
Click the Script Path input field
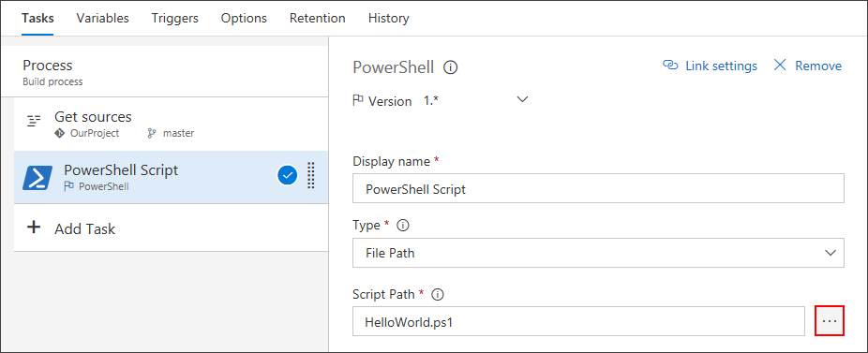(578, 321)
